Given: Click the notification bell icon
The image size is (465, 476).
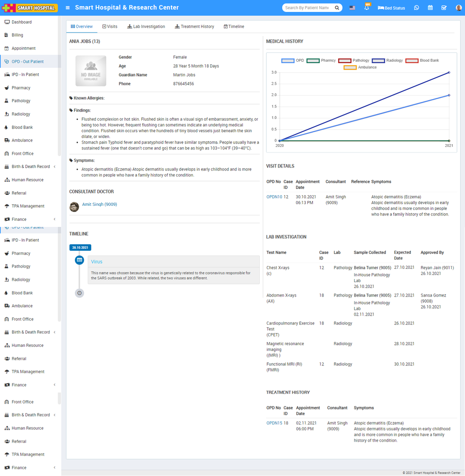Looking at the screenshot, I should pyautogui.click(x=366, y=8).
